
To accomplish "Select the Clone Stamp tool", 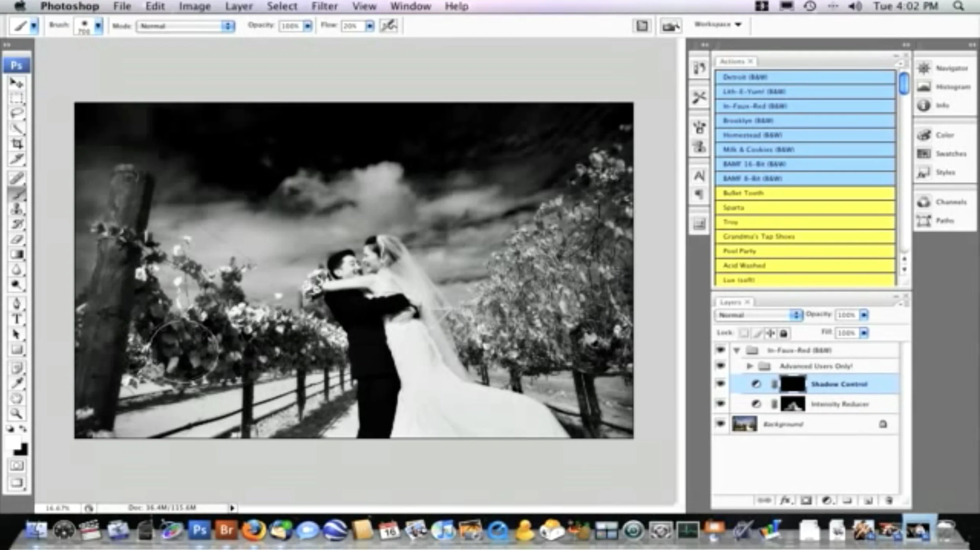I will click(16, 209).
